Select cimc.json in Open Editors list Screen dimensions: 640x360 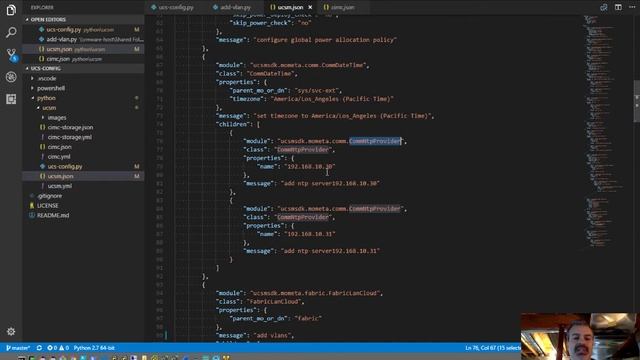click(58, 59)
